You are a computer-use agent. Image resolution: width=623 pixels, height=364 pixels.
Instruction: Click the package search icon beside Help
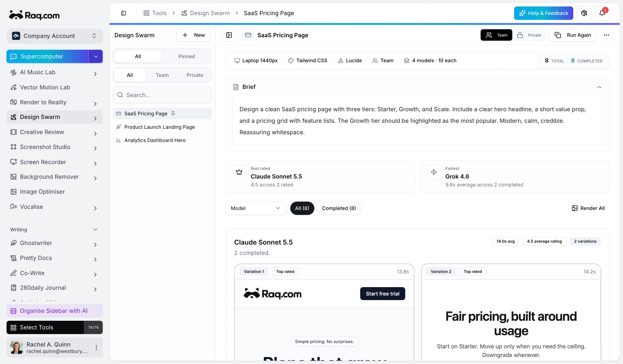point(584,13)
